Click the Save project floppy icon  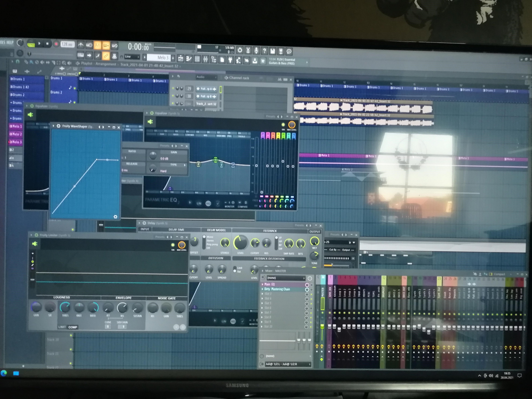click(x=273, y=51)
